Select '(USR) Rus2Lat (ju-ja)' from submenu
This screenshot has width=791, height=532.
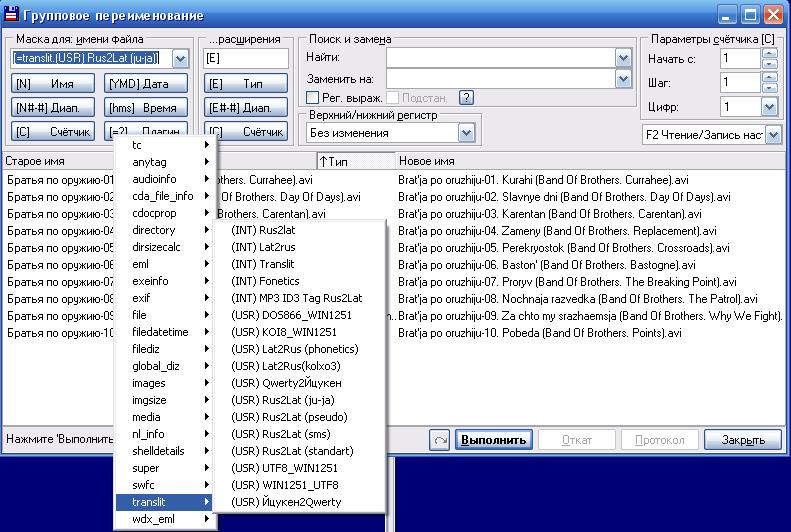286,399
